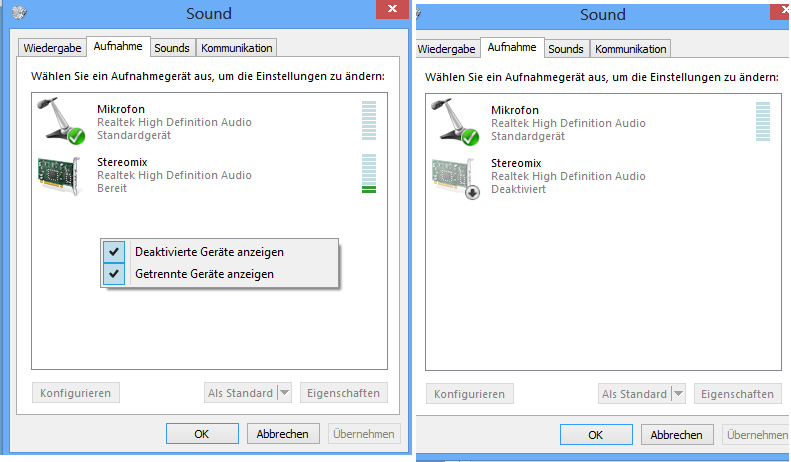Switch to Wiedergabe tab in left dialog
This screenshot has height=462, width=791.
pyautogui.click(x=52, y=48)
